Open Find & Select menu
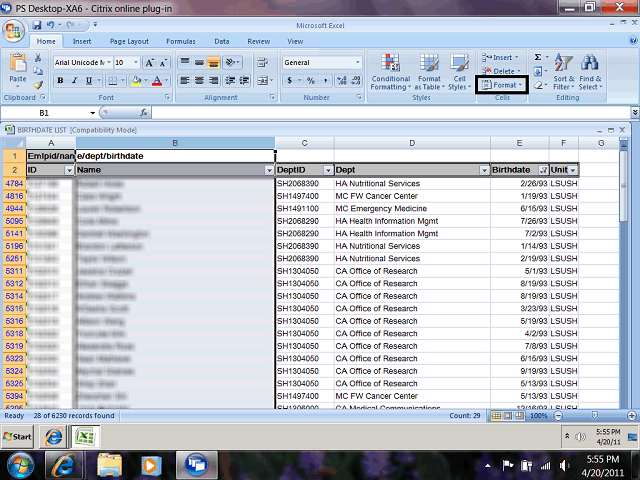The image size is (640, 480). pyautogui.click(x=590, y=72)
